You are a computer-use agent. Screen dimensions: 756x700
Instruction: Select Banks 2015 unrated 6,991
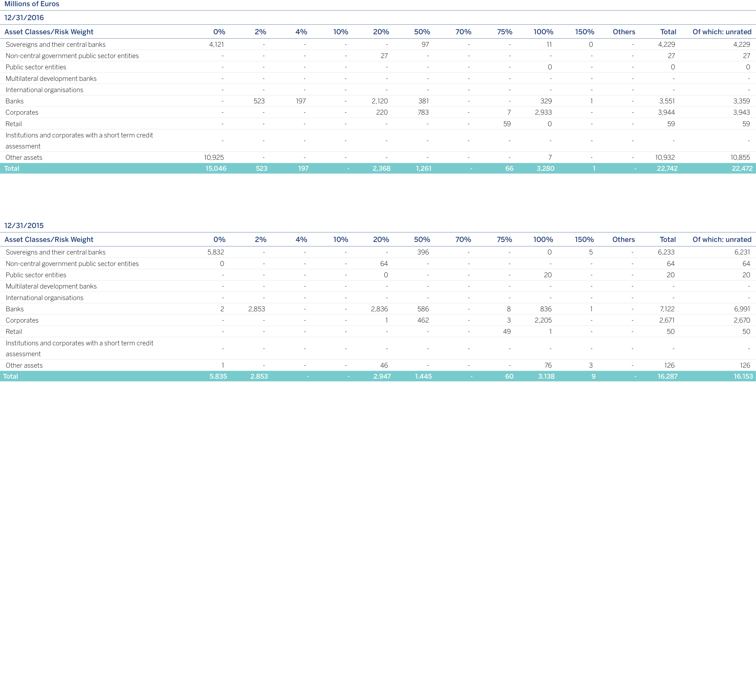point(742,309)
